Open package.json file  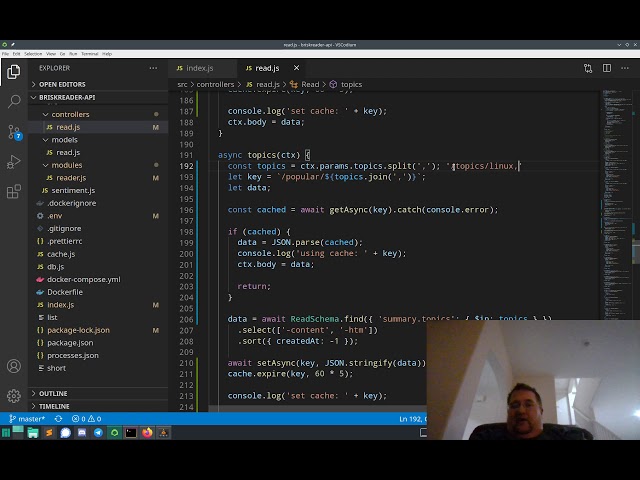click(70, 342)
